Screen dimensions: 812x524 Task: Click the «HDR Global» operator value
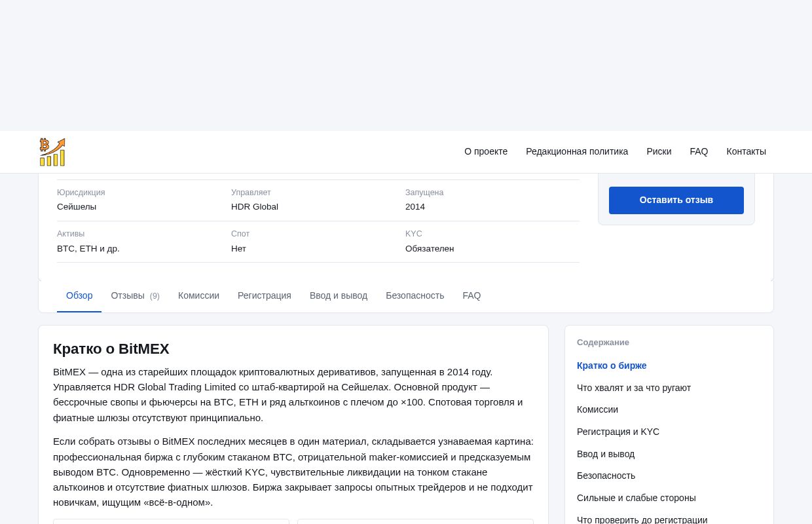coord(255,207)
